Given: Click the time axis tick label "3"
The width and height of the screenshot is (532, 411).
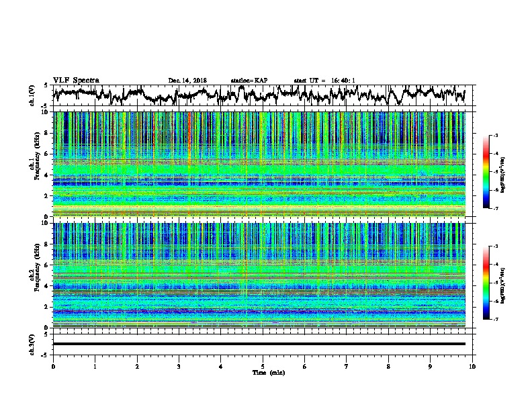Looking at the screenshot, I should click(x=179, y=367).
